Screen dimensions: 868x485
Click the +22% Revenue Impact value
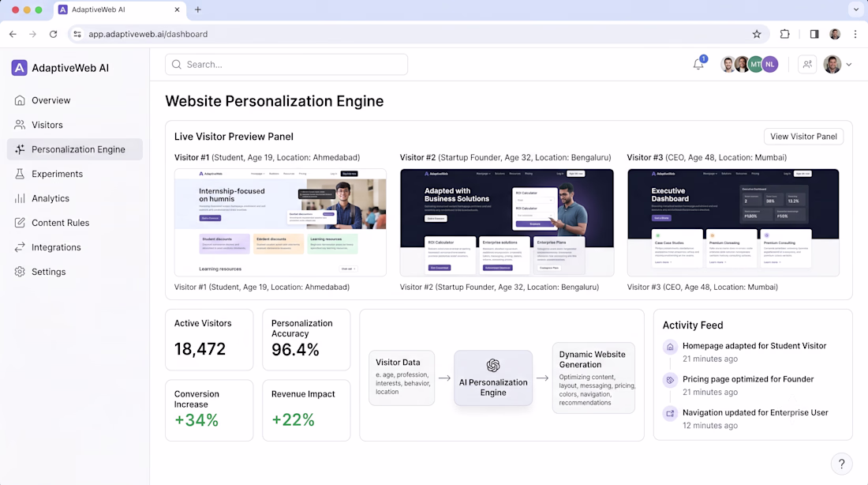tap(293, 420)
